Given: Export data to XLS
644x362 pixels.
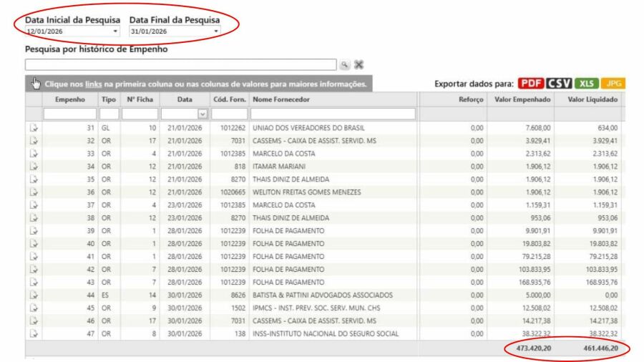Looking at the screenshot, I should coord(587,83).
